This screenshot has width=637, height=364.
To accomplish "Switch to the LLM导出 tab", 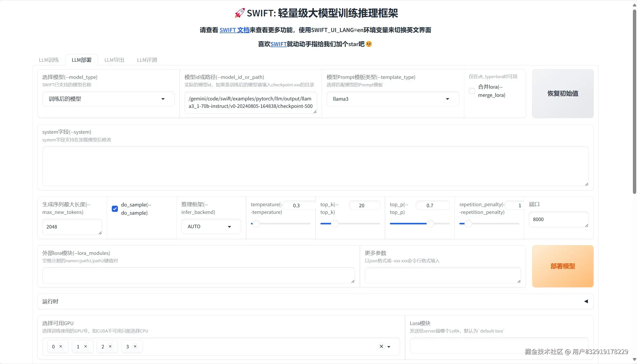I will click(114, 60).
